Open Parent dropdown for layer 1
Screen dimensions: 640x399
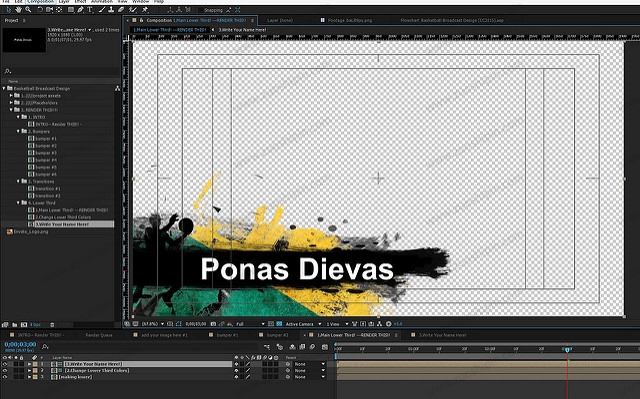pyautogui.click(x=310, y=364)
